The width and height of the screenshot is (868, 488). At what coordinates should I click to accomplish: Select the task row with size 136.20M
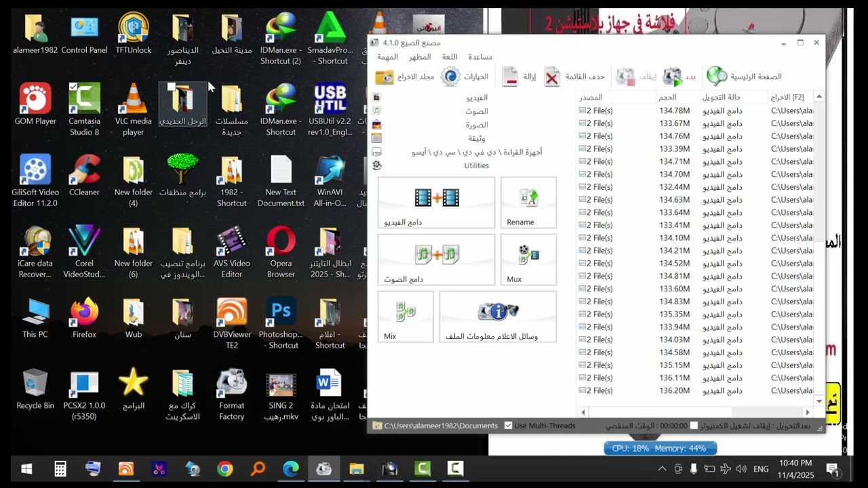[695, 390]
